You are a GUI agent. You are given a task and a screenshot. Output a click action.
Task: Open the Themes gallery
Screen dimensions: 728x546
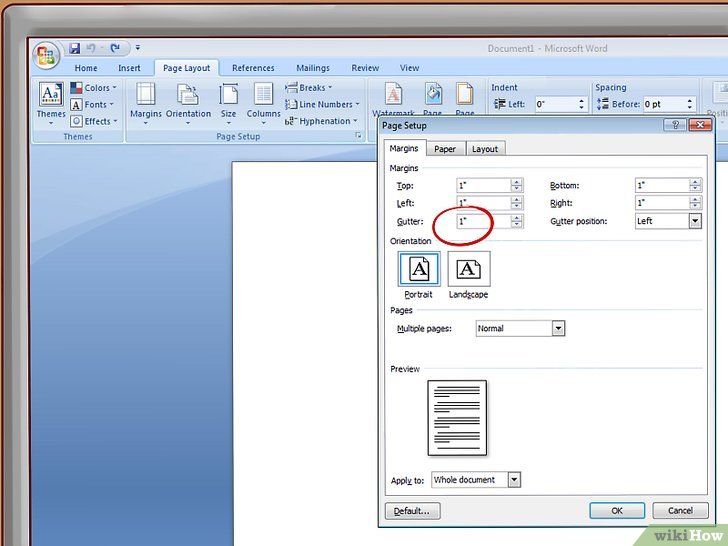click(x=51, y=104)
